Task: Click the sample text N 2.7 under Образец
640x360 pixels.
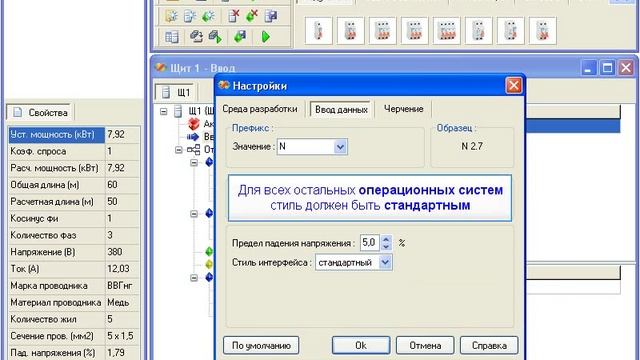Action: [x=472, y=147]
